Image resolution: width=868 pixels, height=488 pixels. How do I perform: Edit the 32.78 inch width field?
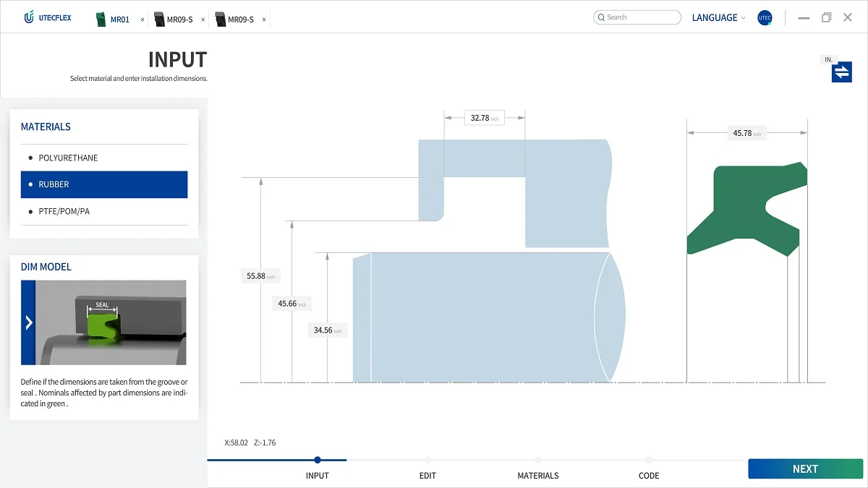click(484, 118)
